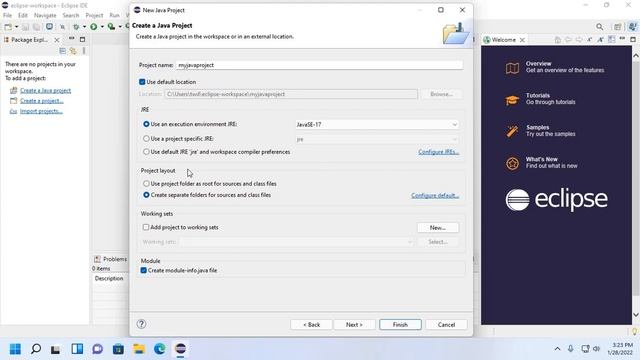Click the Tutorials graduation cap icon

pos(512,100)
